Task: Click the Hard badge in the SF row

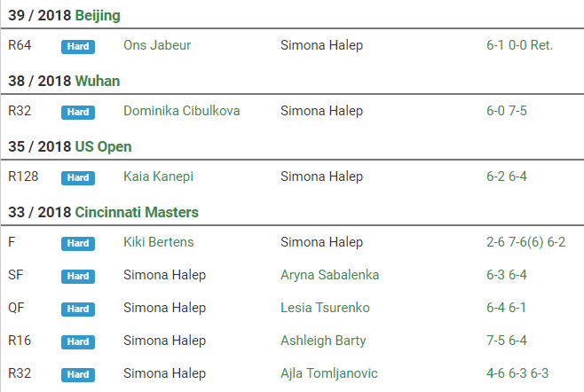Action: pos(78,276)
